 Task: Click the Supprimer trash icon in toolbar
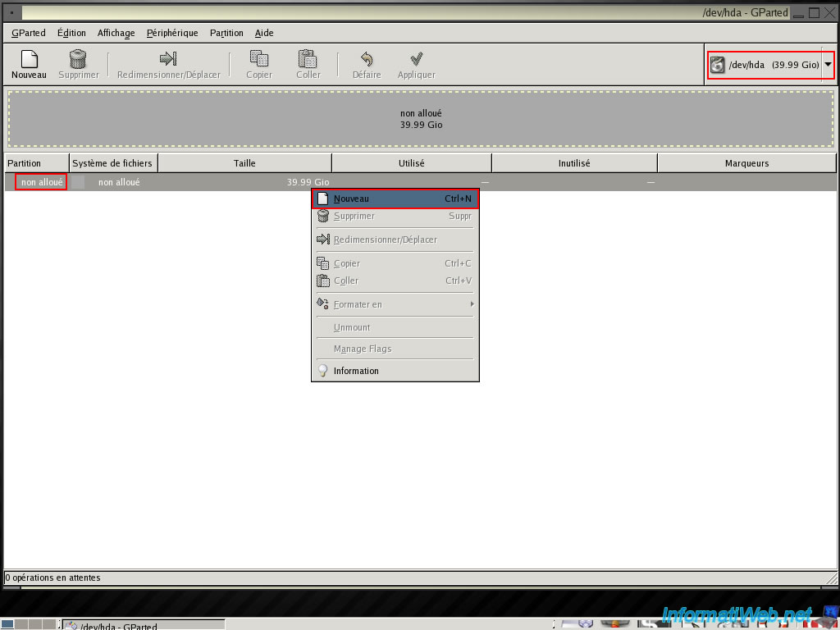(78, 59)
